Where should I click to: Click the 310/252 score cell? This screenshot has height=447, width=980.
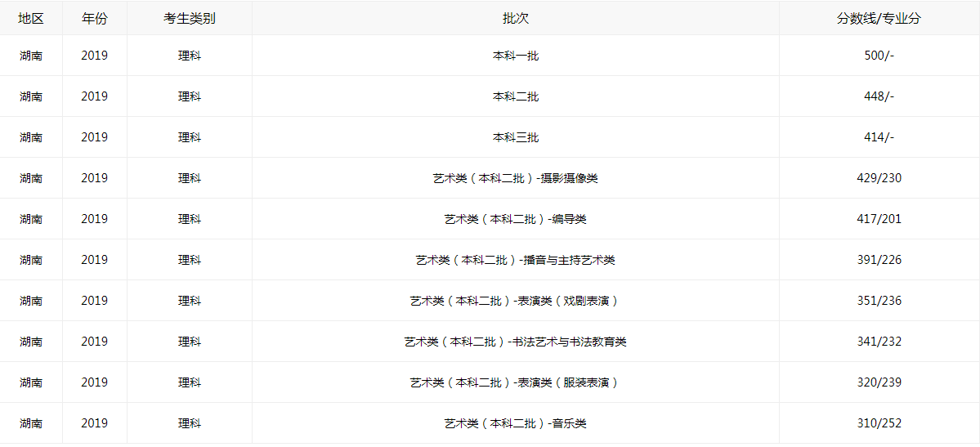coord(879,423)
